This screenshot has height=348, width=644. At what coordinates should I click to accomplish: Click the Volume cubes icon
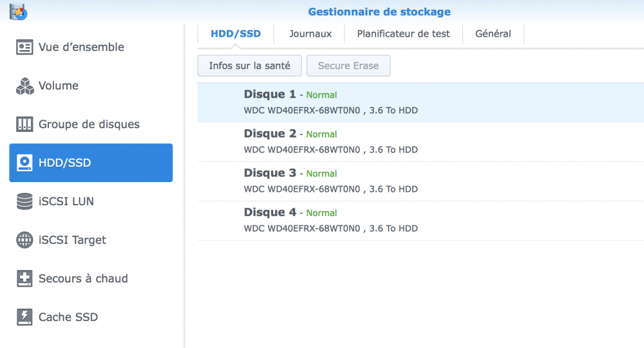24,86
